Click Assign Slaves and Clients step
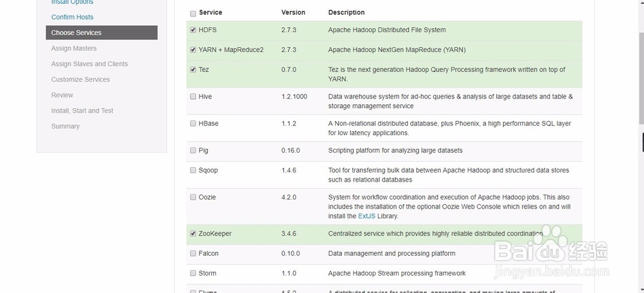This screenshot has height=293, width=644. 90,64
